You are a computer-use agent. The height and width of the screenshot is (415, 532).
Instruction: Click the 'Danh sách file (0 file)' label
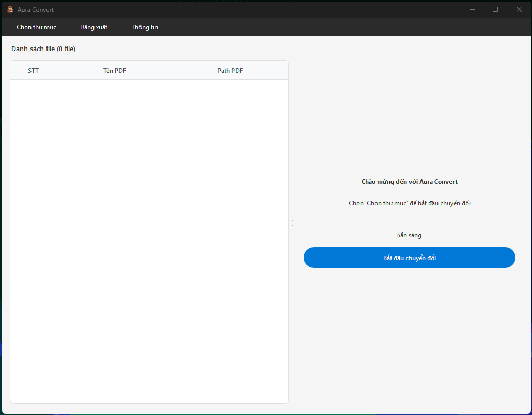(x=43, y=49)
